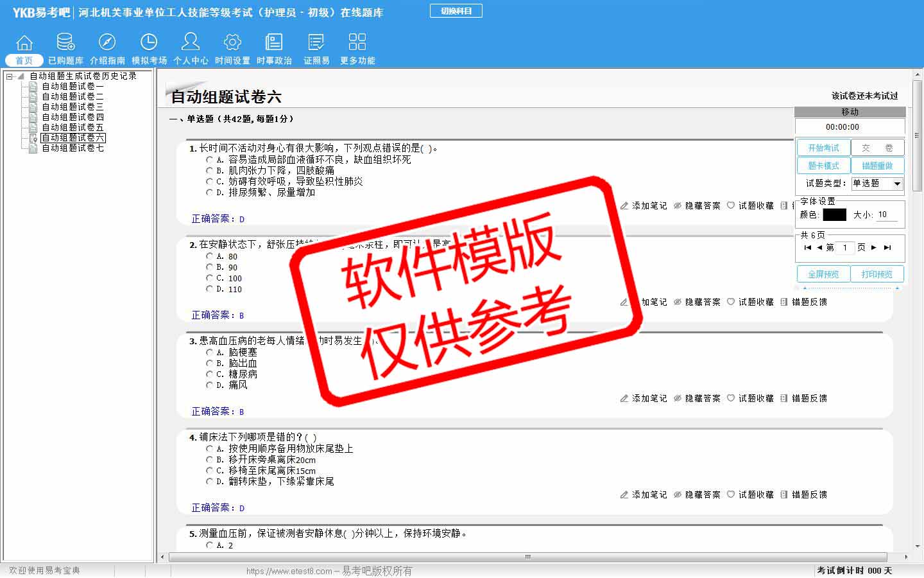Image resolution: width=924 pixels, height=578 pixels.
Task: Open 自动组题试卷一 in tree
Action: tap(73, 86)
